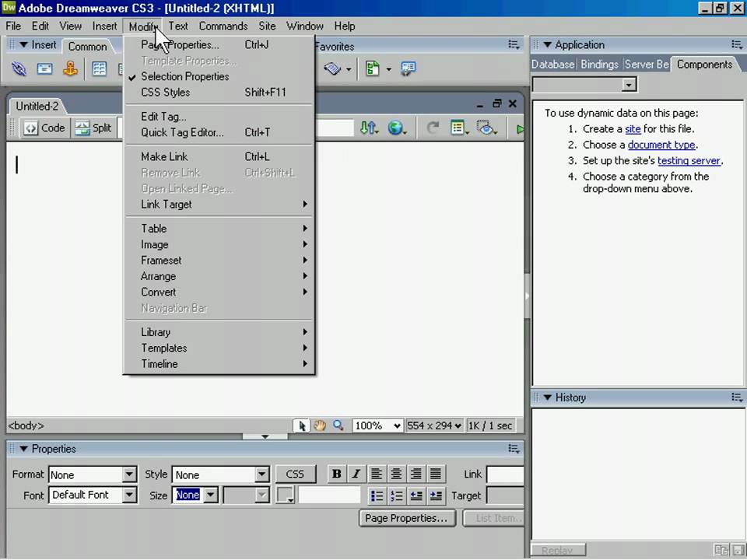Follow the 'site' link

click(x=632, y=129)
